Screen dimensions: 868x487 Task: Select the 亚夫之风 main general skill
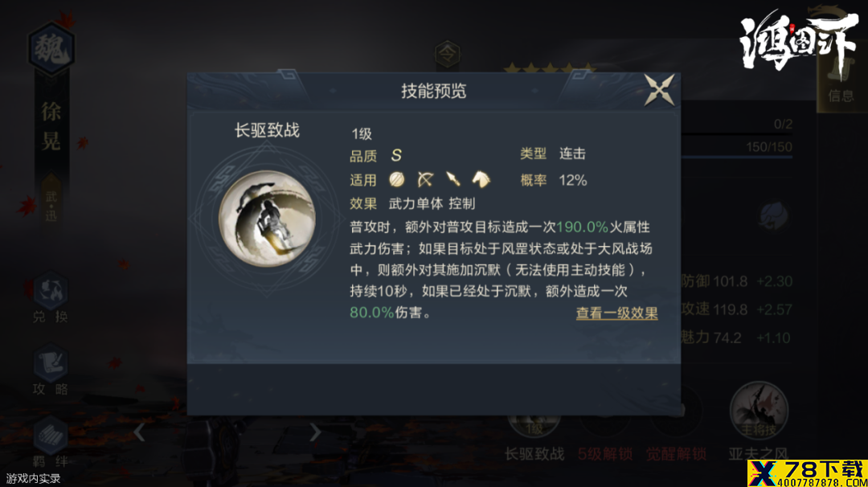pyautogui.click(x=759, y=422)
